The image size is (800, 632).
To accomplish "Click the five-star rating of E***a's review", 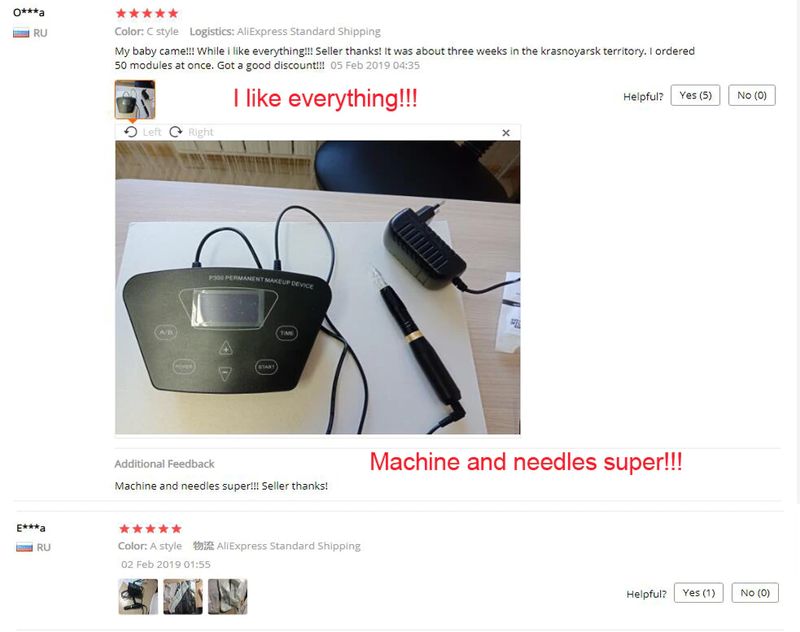I will coord(150,528).
